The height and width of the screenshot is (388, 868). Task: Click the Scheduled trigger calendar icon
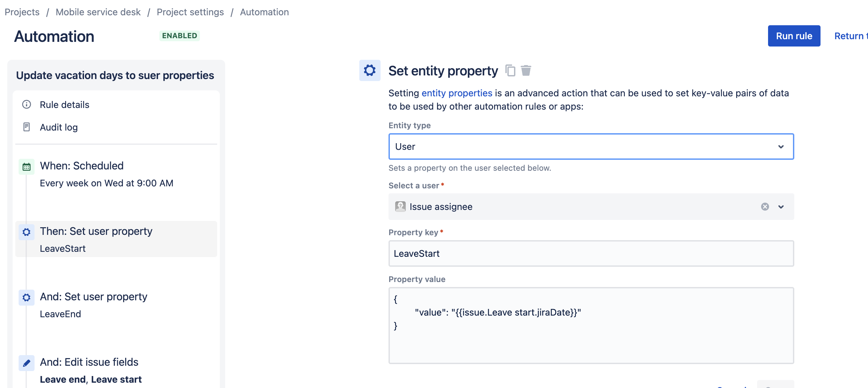(26, 166)
